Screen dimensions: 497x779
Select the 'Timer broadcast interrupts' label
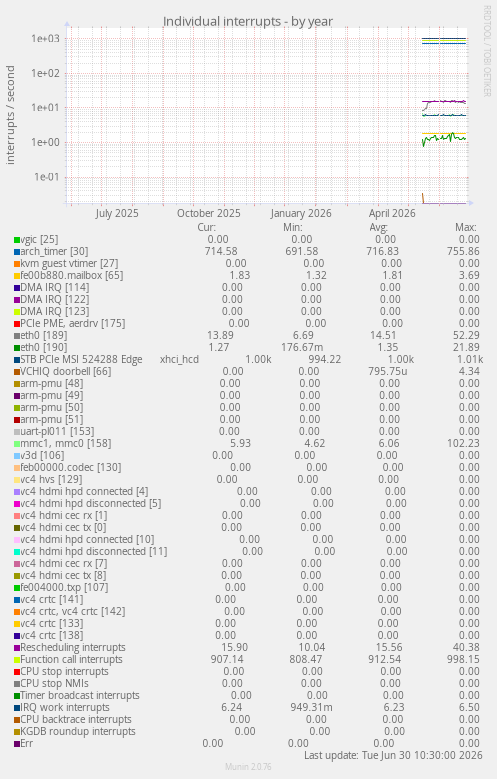tap(80, 696)
